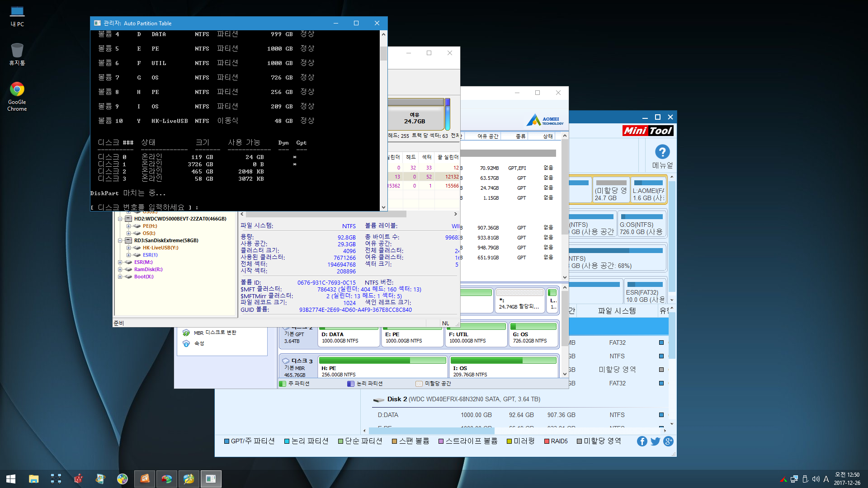
Task: Switch to DiskGenius orange taskbar button
Action: (145, 479)
